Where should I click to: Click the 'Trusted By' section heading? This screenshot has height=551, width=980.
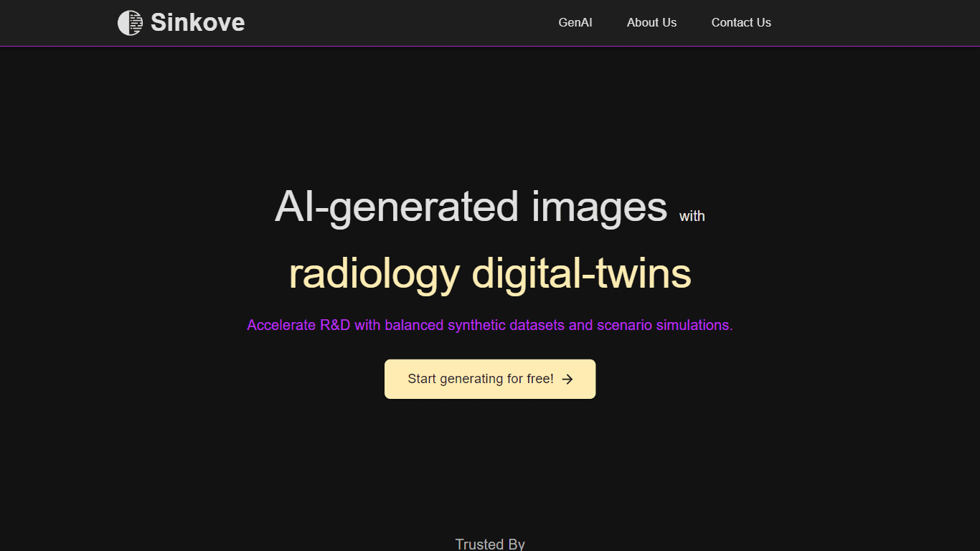[490, 545]
